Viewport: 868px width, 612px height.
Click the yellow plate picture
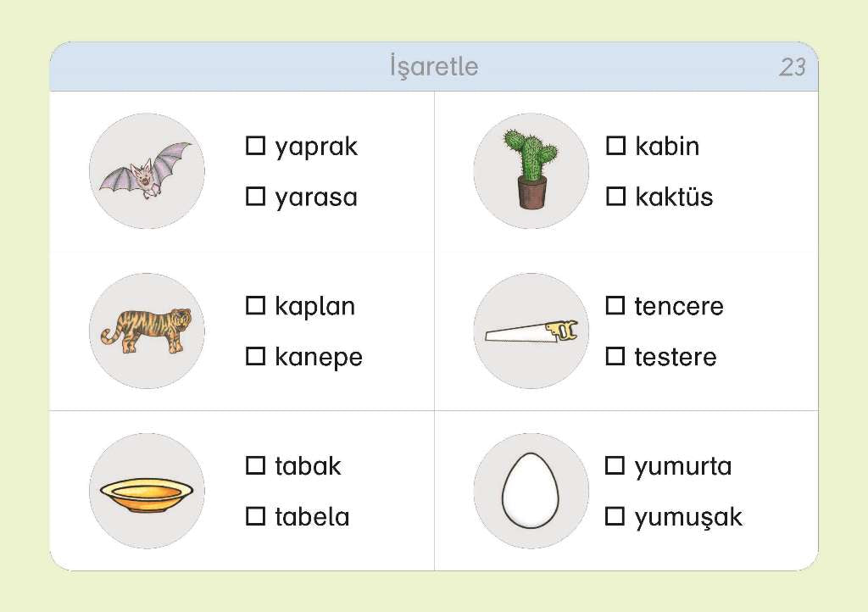tap(147, 492)
